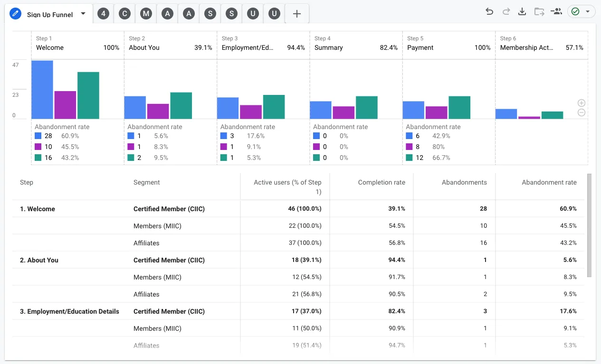The width and height of the screenshot is (601, 364).
Task: Click the 18 (39.1%) active users cell
Action: pyautogui.click(x=307, y=260)
